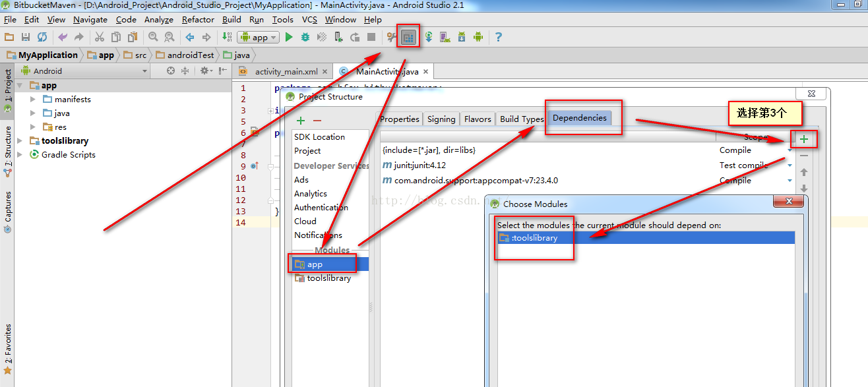Screen dimensions: 868x387
Task: Switch to Properties tab
Action: coord(400,119)
